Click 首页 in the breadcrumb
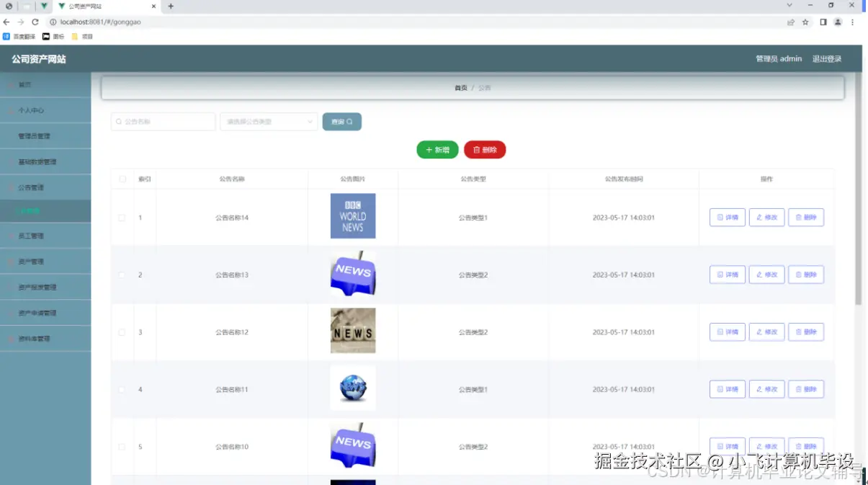The width and height of the screenshot is (868, 485). 461,88
